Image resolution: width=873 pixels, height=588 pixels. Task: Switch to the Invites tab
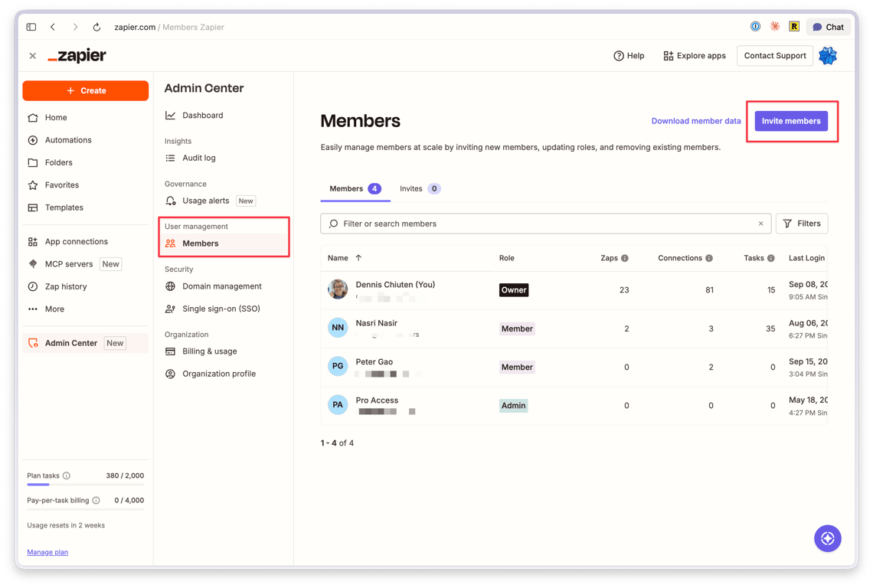click(x=420, y=189)
